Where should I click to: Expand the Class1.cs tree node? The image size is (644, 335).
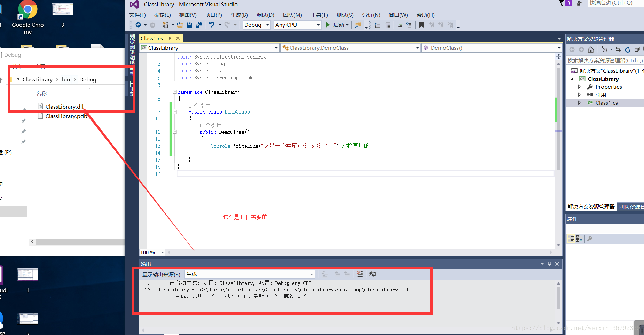pyautogui.click(x=579, y=103)
